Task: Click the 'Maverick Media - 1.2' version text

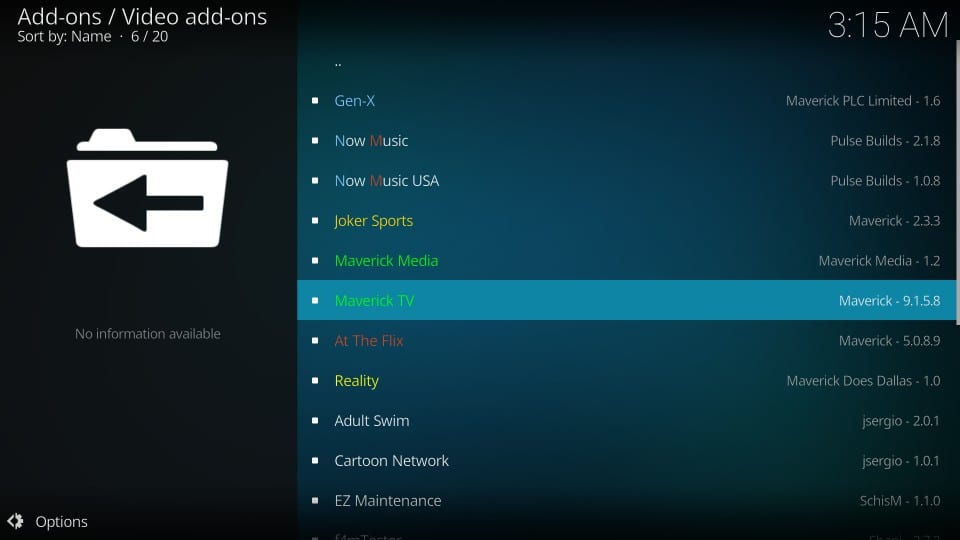Action: point(879,260)
